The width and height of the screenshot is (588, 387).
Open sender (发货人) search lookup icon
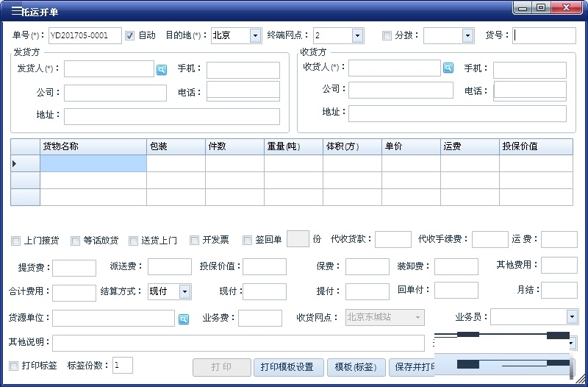(x=162, y=70)
